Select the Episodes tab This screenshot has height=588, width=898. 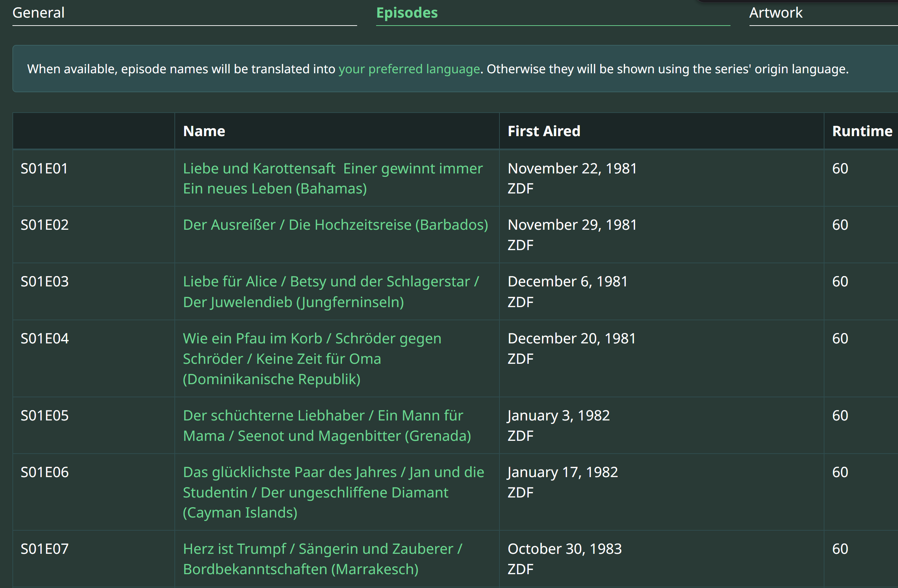pos(407,13)
